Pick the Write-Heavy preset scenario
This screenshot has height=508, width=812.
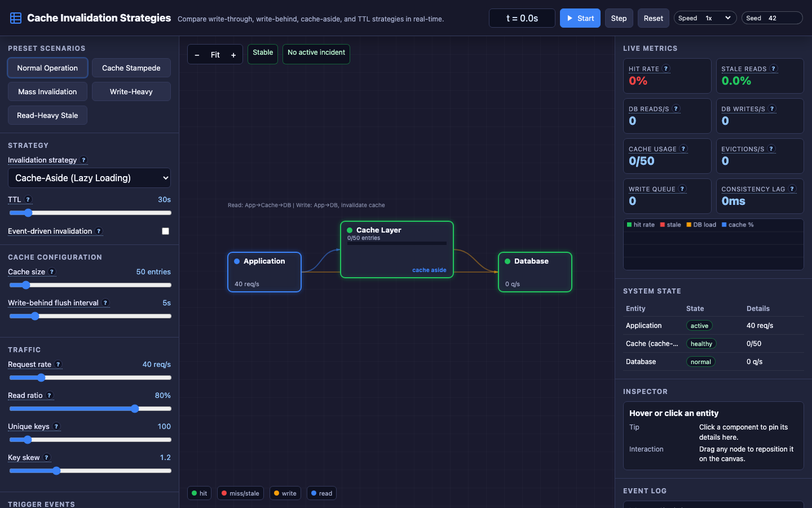tap(131, 91)
